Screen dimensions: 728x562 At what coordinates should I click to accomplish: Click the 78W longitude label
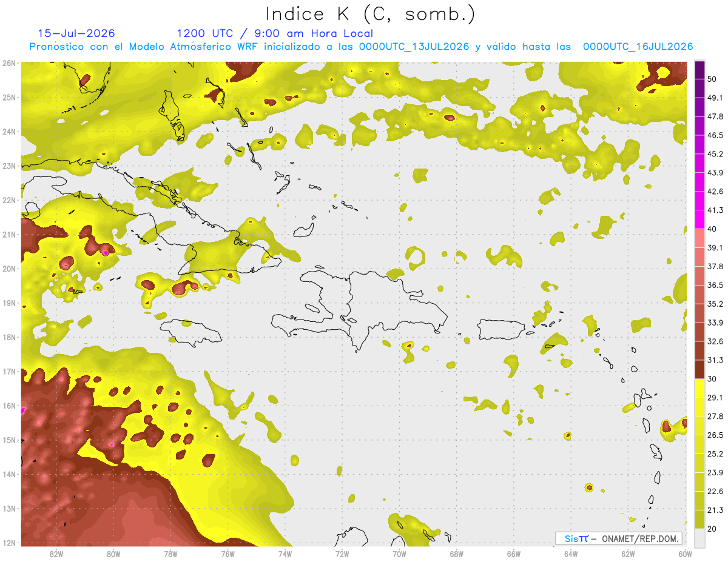[x=170, y=554]
